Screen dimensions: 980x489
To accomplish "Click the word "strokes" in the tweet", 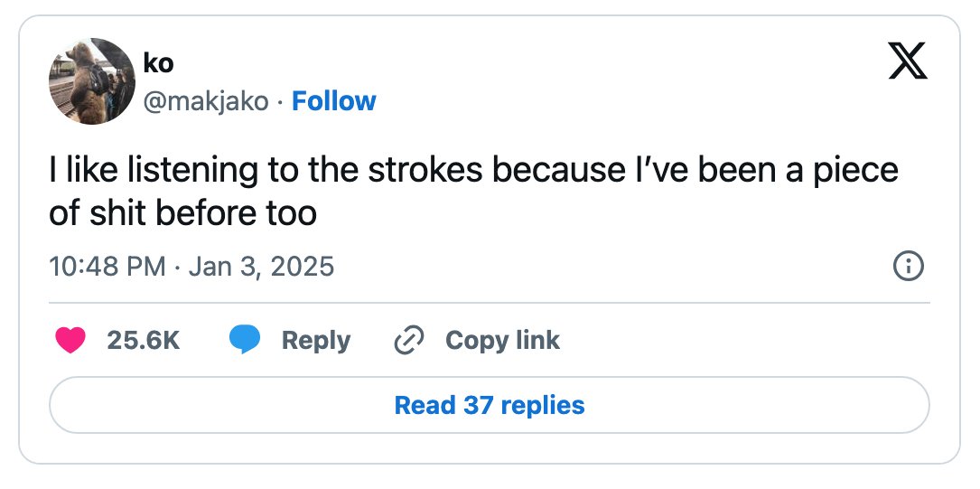I will pyautogui.click(x=425, y=170).
